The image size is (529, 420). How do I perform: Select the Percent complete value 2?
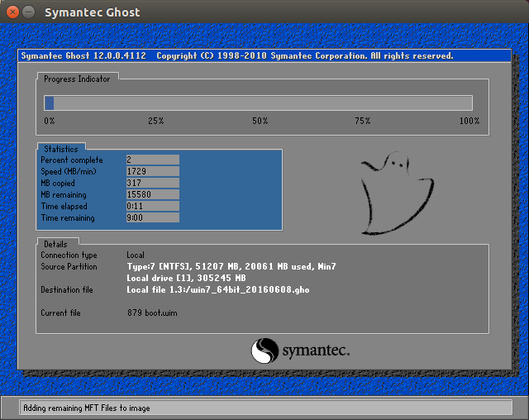point(153,160)
